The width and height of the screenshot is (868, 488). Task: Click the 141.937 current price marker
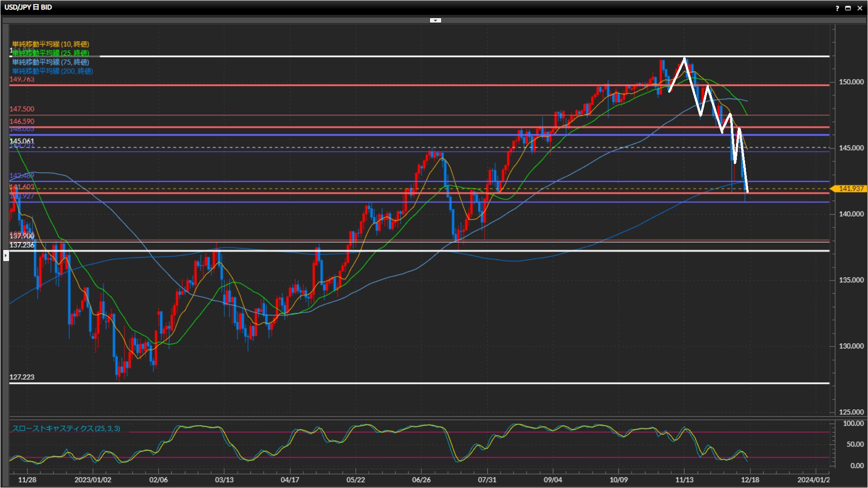click(850, 188)
